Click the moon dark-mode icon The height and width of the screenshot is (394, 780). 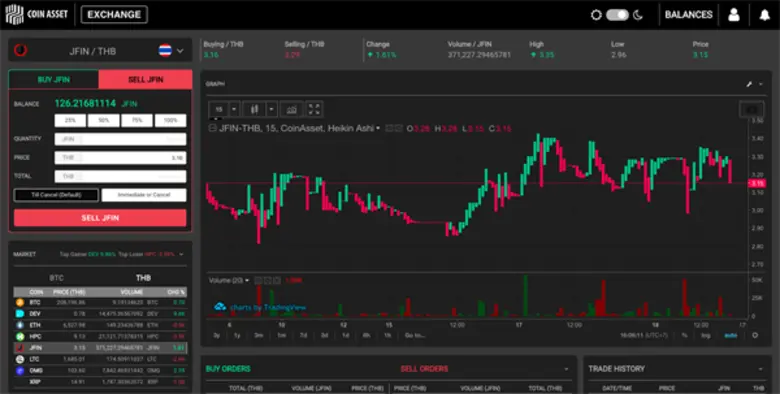pyautogui.click(x=638, y=15)
